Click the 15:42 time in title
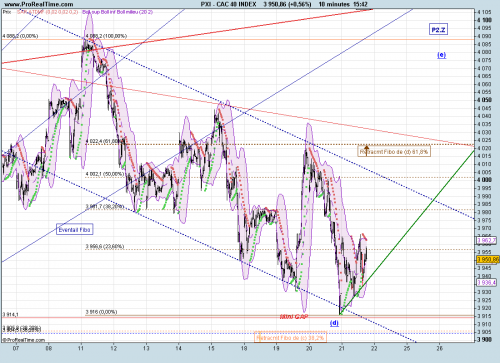 coord(361,4)
